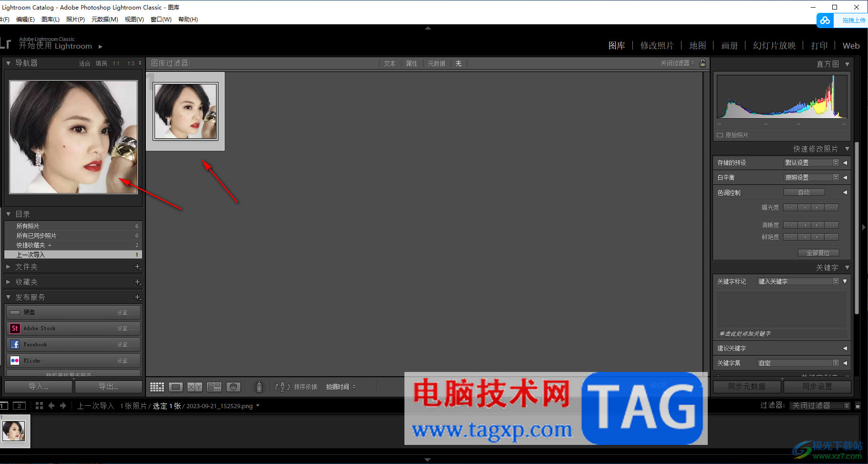Image resolution: width=868 pixels, height=464 pixels.
Task: Set navigator zoom to 1:1
Action: coord(116,63)
